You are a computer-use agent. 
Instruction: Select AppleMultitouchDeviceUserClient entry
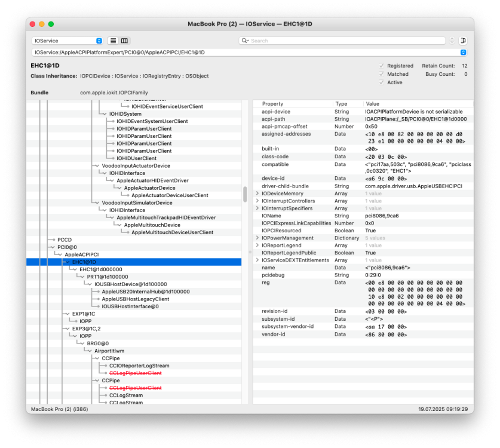[173, 232]
